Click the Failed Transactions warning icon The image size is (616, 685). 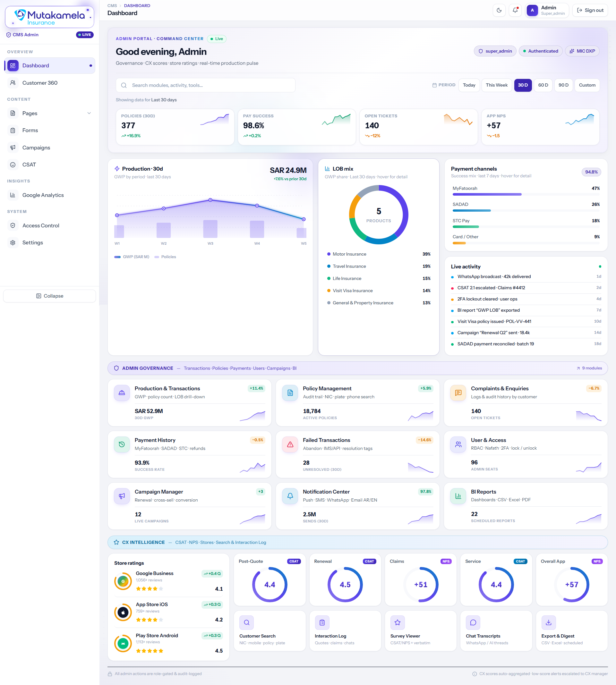(290, 444)
